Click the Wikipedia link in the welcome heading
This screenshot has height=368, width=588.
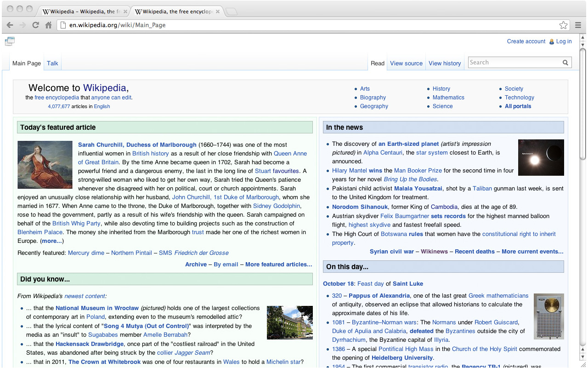[104, 88]
